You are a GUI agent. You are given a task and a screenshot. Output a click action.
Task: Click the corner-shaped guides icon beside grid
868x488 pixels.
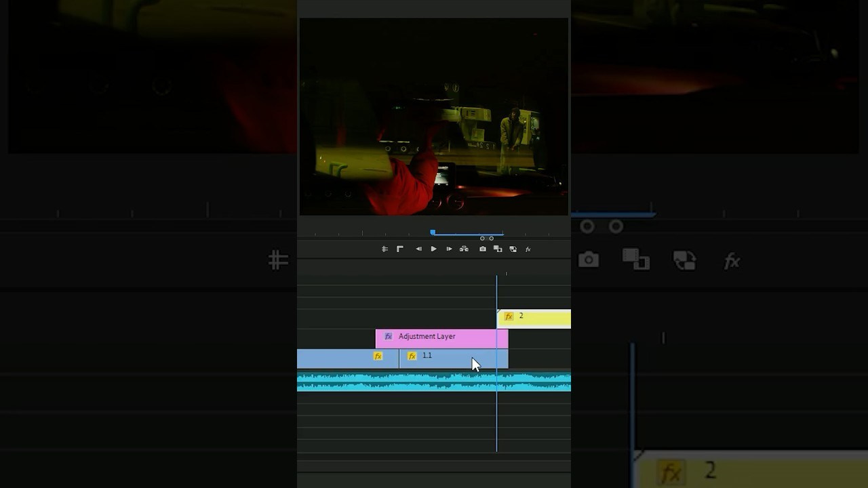tap(400, 249)
